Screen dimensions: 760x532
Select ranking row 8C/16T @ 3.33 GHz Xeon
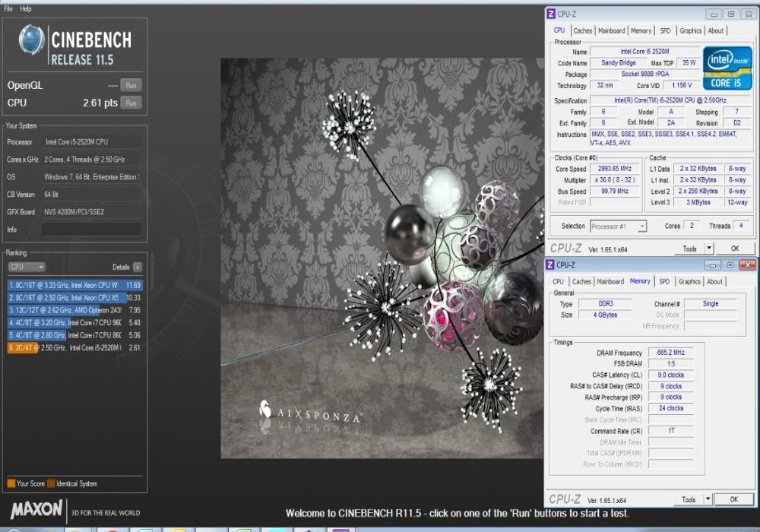(75, 285)
